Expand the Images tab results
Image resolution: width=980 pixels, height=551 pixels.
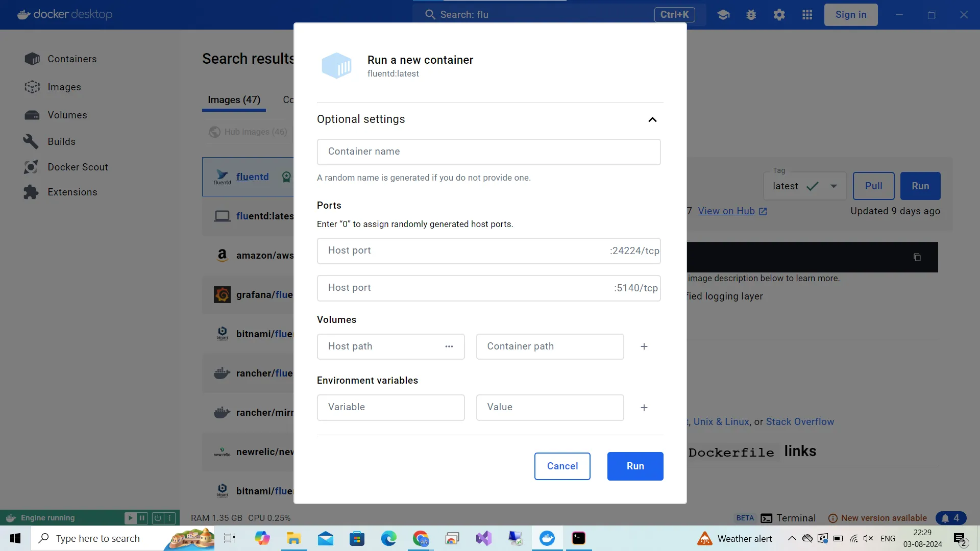coord(234,99)
